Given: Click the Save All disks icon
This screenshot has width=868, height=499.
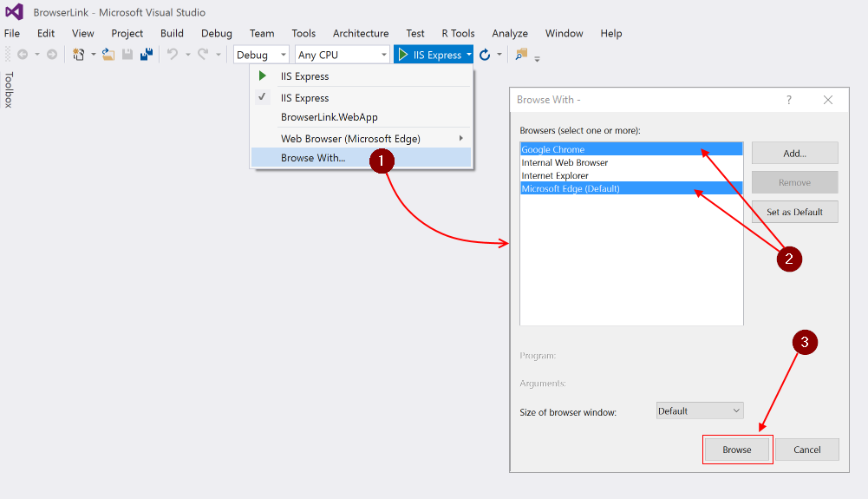Looking at the screenshot, I should click(147, 55).
